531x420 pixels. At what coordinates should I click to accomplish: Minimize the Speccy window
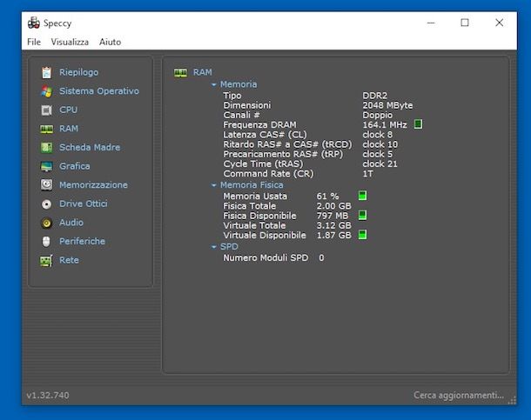point(431,23)
